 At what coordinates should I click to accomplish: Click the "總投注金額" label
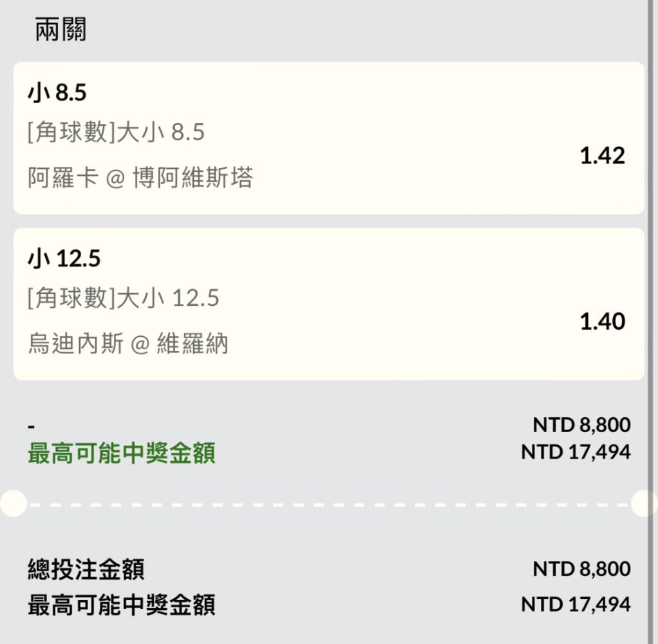pyautogui.click(x=86, y=569)
